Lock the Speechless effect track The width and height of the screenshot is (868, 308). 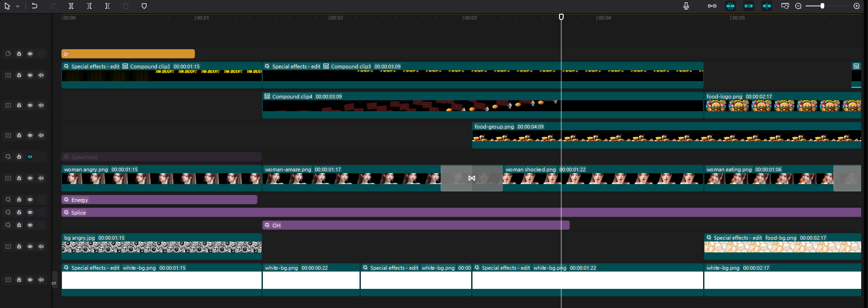19,157
